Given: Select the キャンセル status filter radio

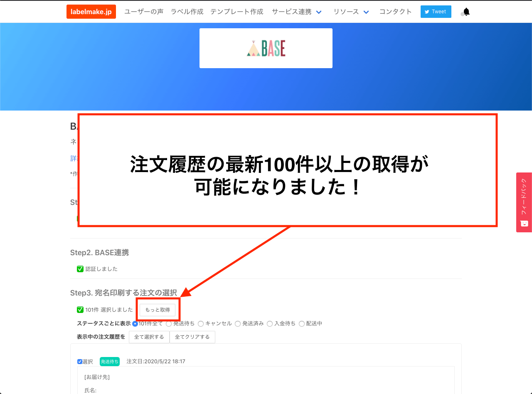Looking at the screenshot, I should pyautogui.click(x=201, y=323).
